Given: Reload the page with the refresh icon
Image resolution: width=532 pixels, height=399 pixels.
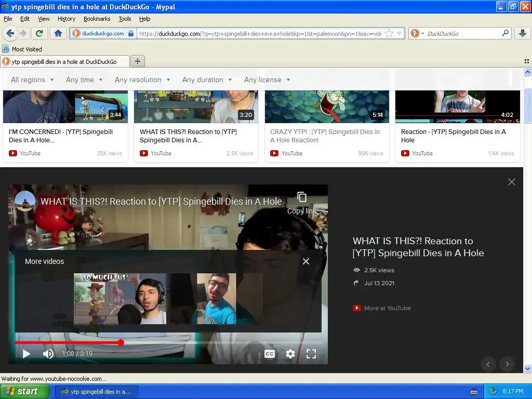Looking at the screenshot, I should click(x=39, y=33).
